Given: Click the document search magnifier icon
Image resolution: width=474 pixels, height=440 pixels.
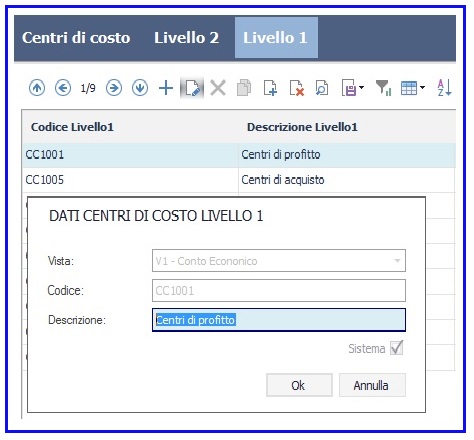Looking at the screenshot, I should pyautogui.click(x=322, y=88).
